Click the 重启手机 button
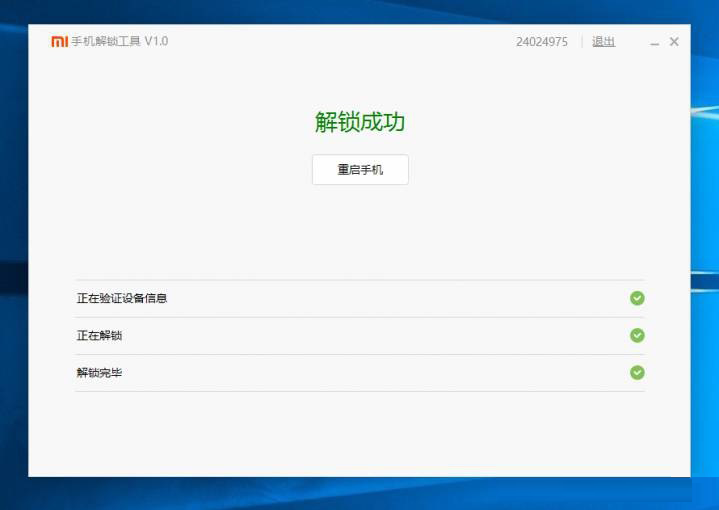The image size is (719, 510). (x=360, y=170)
